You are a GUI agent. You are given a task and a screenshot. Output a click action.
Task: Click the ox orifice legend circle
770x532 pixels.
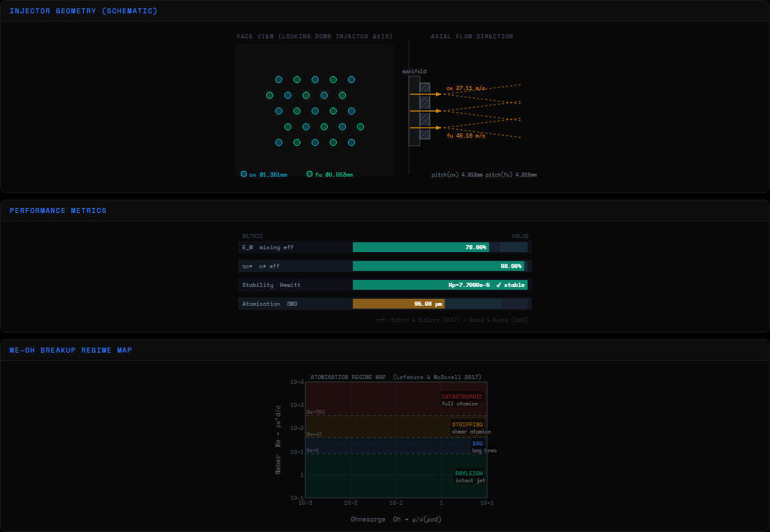(x=244, y=174)
